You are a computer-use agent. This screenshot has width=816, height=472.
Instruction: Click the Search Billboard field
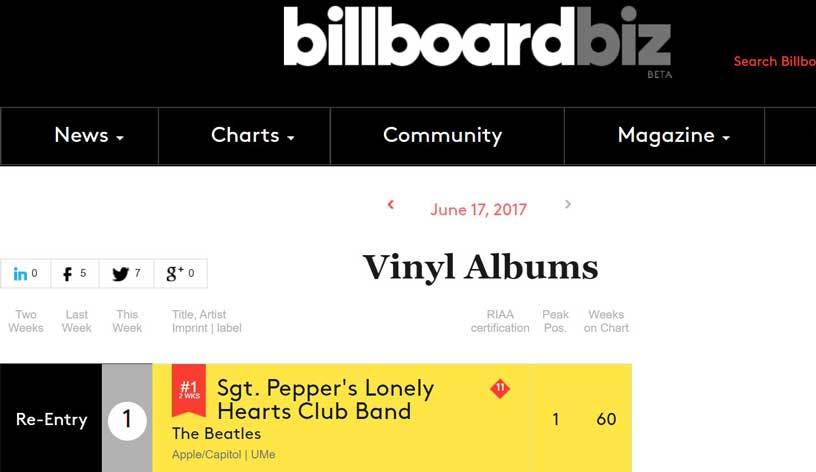pyautogui.click(x=774, y=61)
